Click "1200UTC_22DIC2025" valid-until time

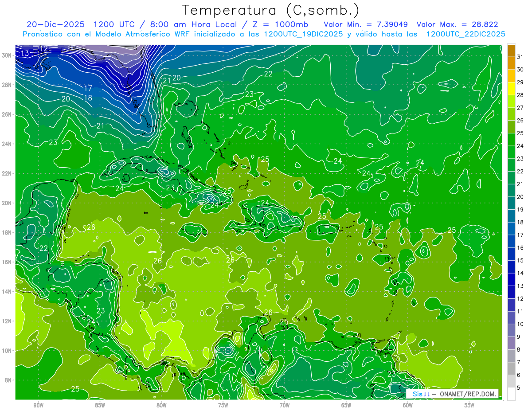465,34
